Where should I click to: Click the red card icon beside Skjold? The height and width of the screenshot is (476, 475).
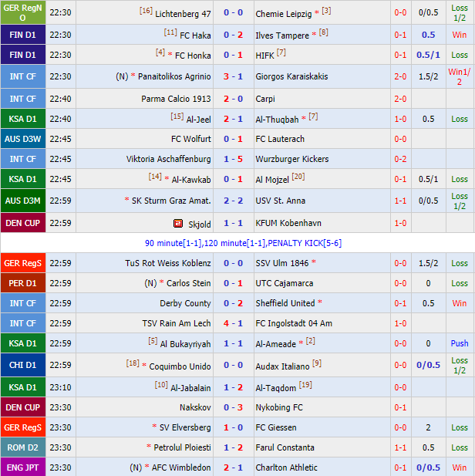(x=178, y=224)
